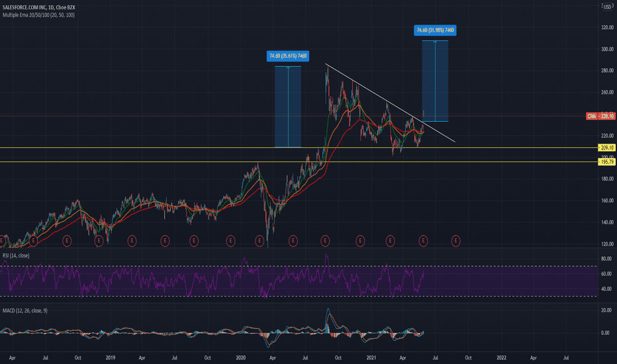Select the yellow 195.79 price level label
This screenshot has height=364, width=617.
tap(607, 161)
